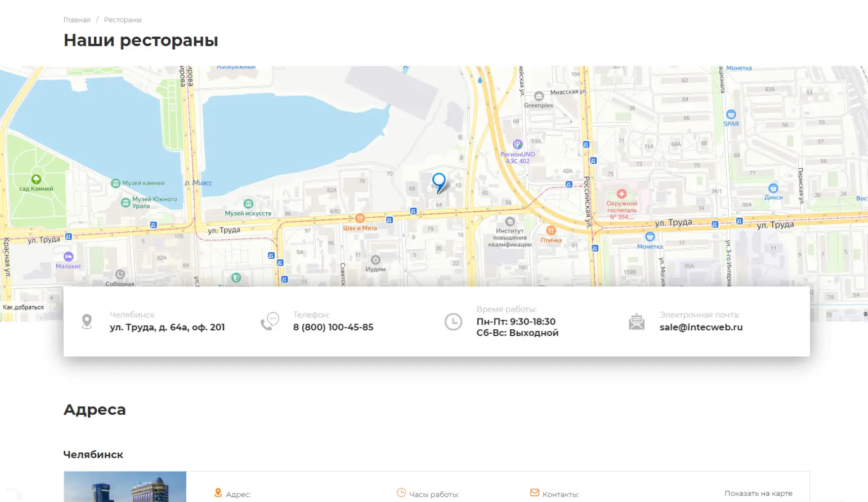868x502 pixels.
Task: Click the РегионUNO АЗС 402 marker
Action: coord(517,145)
